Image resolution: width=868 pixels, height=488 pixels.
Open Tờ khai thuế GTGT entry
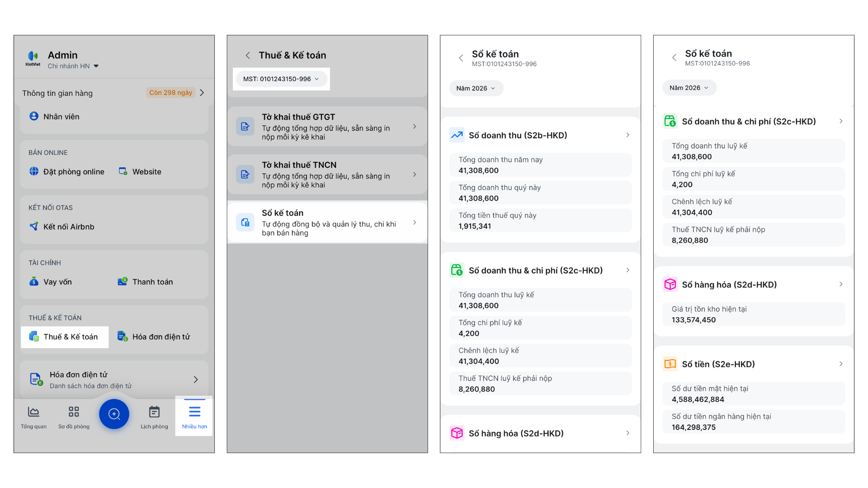click(x=327, y=127)
